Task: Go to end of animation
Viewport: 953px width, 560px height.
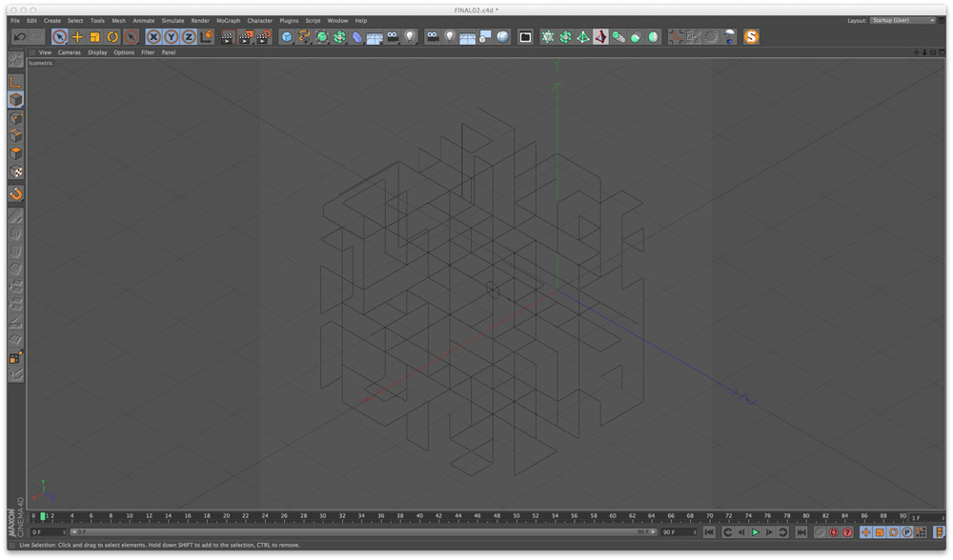Action: 801,532
